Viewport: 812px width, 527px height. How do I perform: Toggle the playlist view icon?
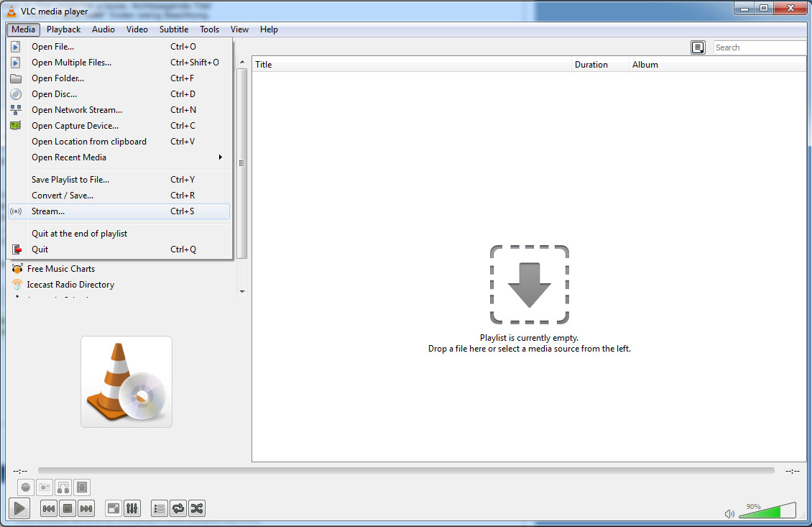tap(160, 509)
